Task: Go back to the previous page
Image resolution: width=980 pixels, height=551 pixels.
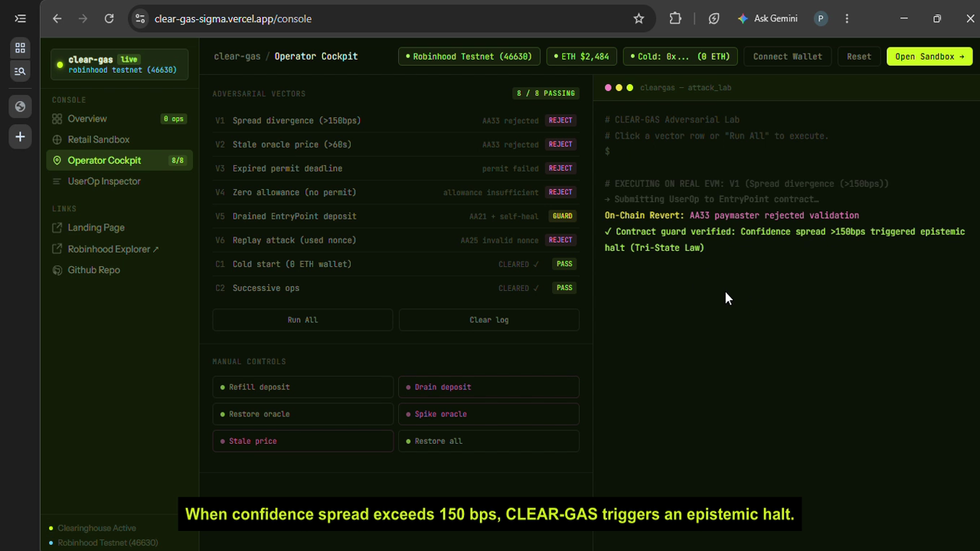Action: coord(57,18)
